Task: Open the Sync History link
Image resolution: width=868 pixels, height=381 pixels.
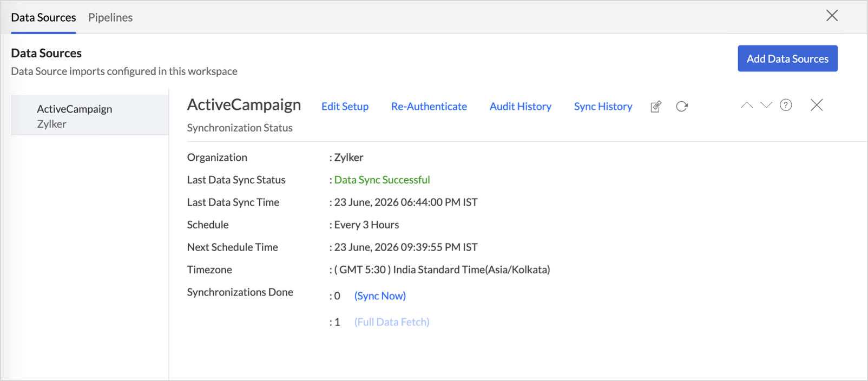Action: coord(603,107)
